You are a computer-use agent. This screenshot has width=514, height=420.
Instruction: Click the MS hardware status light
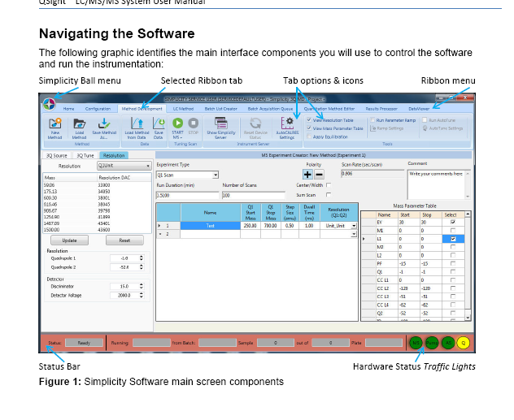coord(416,343)
